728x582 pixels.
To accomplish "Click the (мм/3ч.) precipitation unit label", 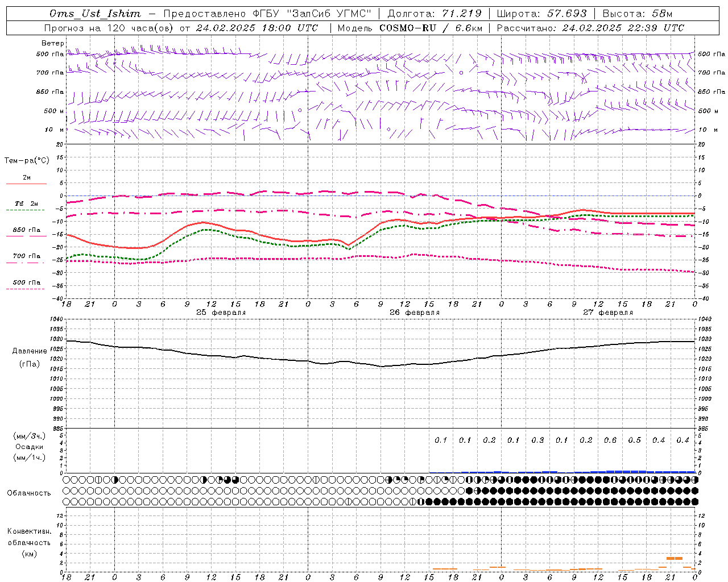I will pyautogui.click(x=30, y=436).
